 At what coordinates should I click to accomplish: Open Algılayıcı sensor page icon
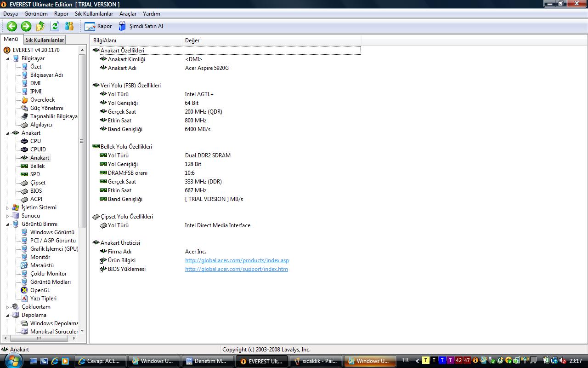(x=24, y=125)
